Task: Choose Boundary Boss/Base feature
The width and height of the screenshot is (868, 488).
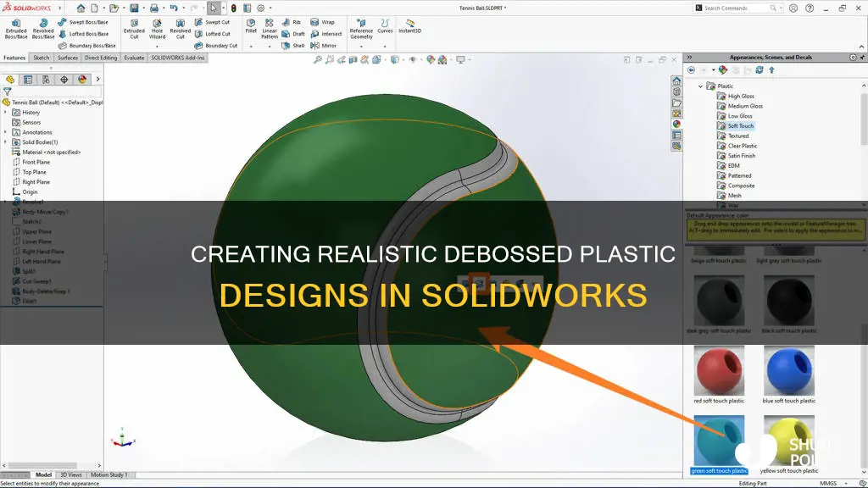Action: [87, 46]
